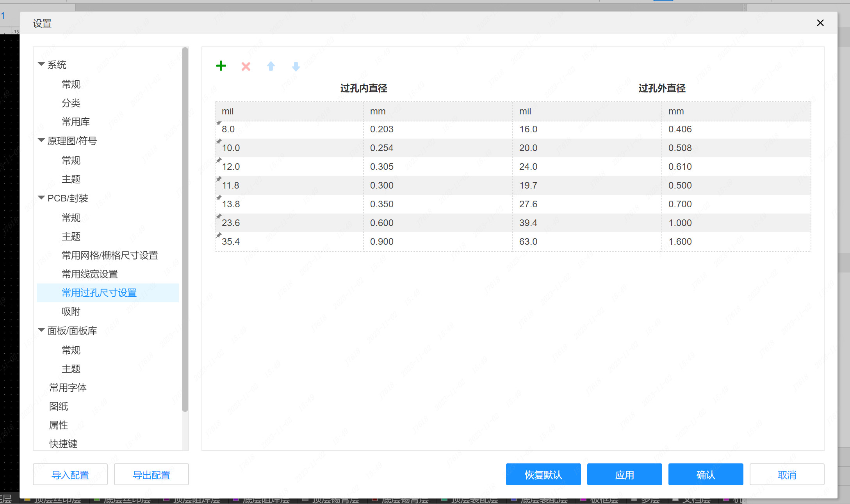Screen dimensions: 850x504
Task: Click pin icon on 23.6 row
Action: [219, 217]
